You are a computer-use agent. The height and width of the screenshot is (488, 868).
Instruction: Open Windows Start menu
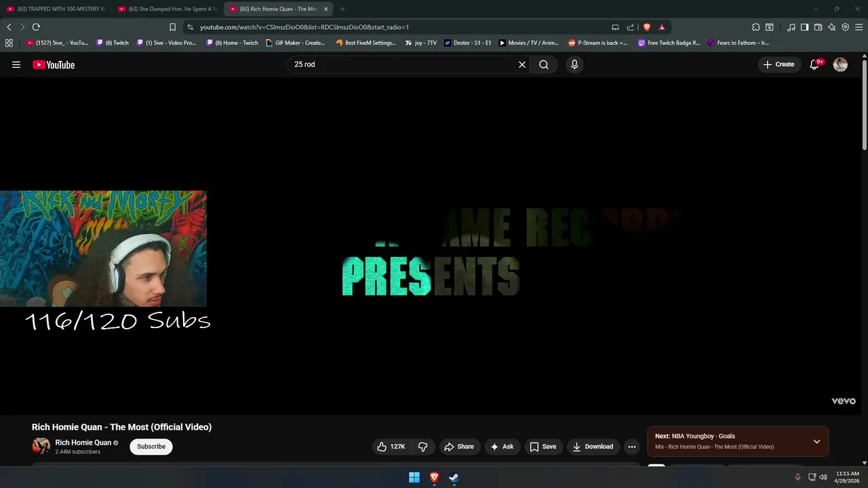coord(414,477)
